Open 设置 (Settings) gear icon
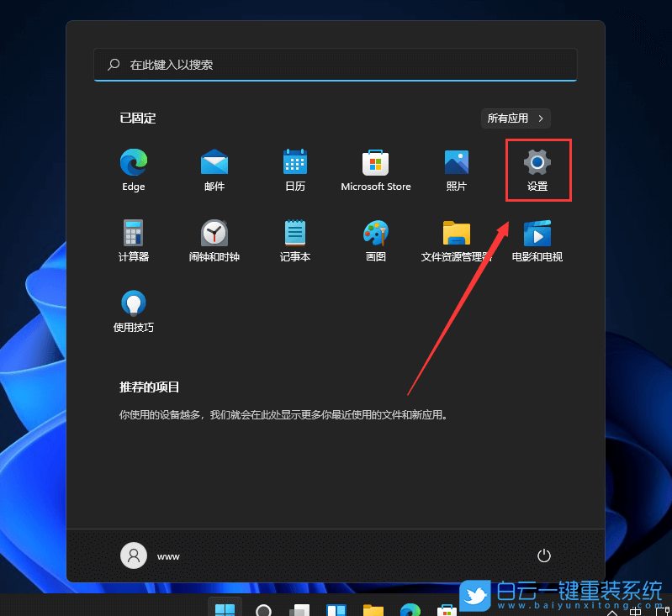The image size is (672, 616). 537,170
